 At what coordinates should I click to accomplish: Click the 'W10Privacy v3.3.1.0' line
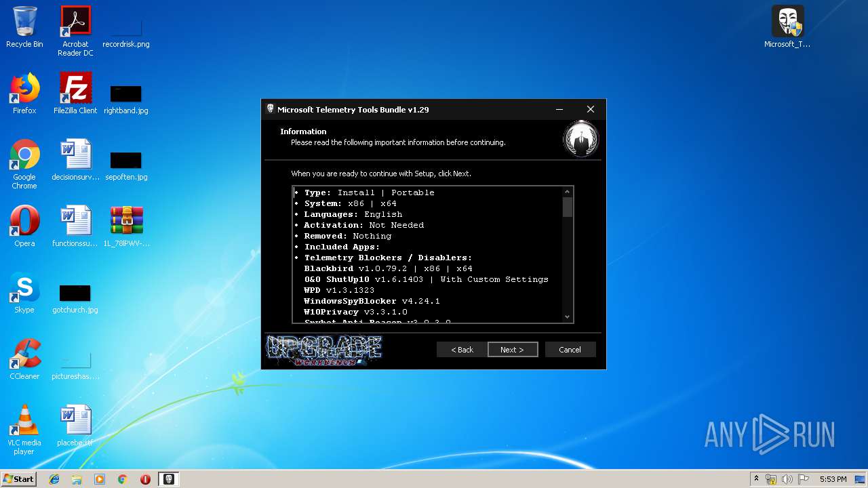click(x=356, y=312)
